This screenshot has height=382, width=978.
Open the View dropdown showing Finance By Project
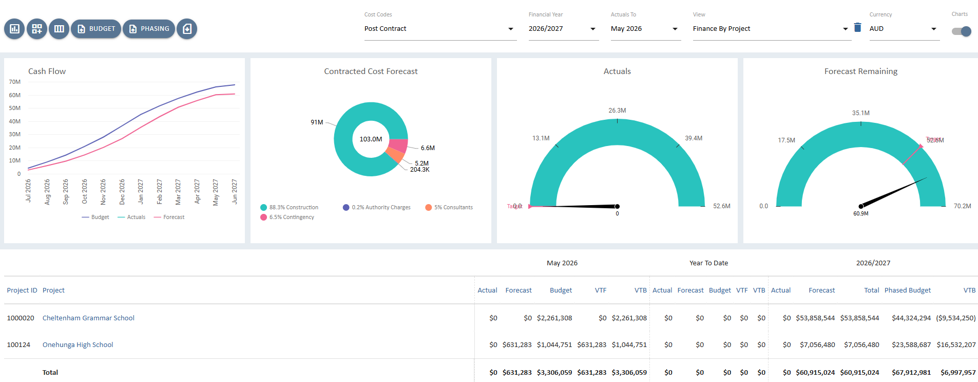click(x=772, y=29)
